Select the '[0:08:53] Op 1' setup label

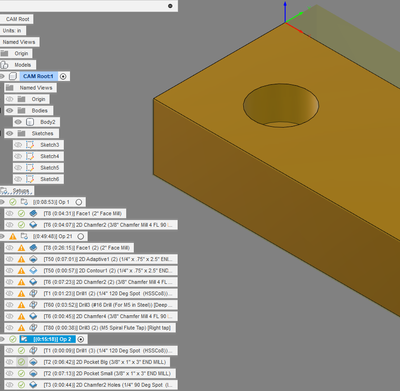click(x=51, y=202)
